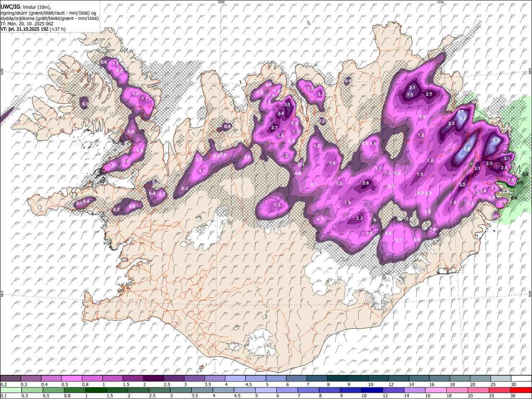This screenshot has width=532, height=399.
Task: Select the white 30 swatch in the upper snow legend
Action: [521, 379]
